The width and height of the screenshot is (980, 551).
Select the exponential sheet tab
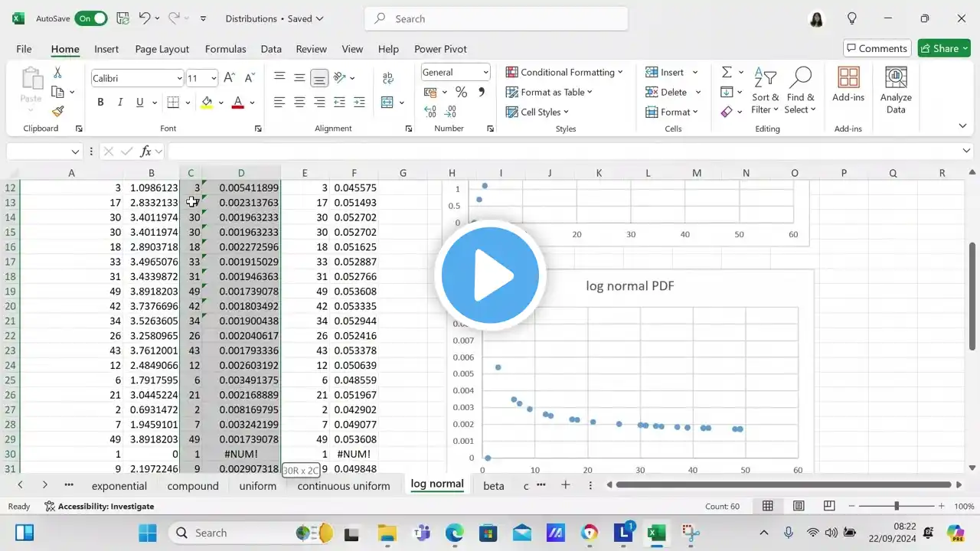click(x=119, y=485)
